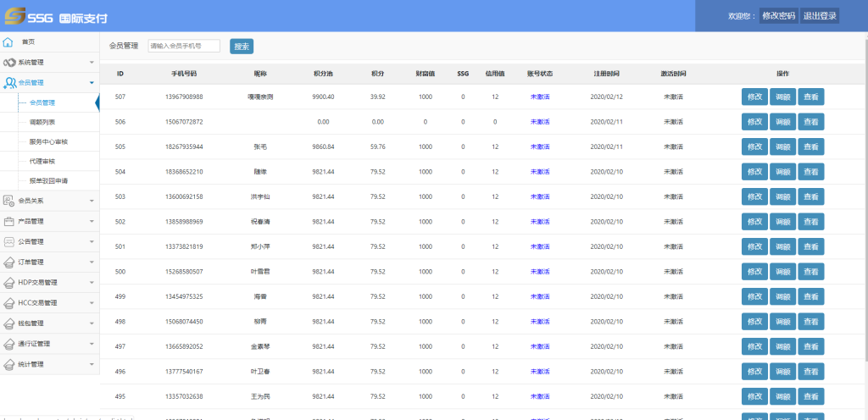
Task: Click the 搜索 search button
Action: [x=242, y=47]
